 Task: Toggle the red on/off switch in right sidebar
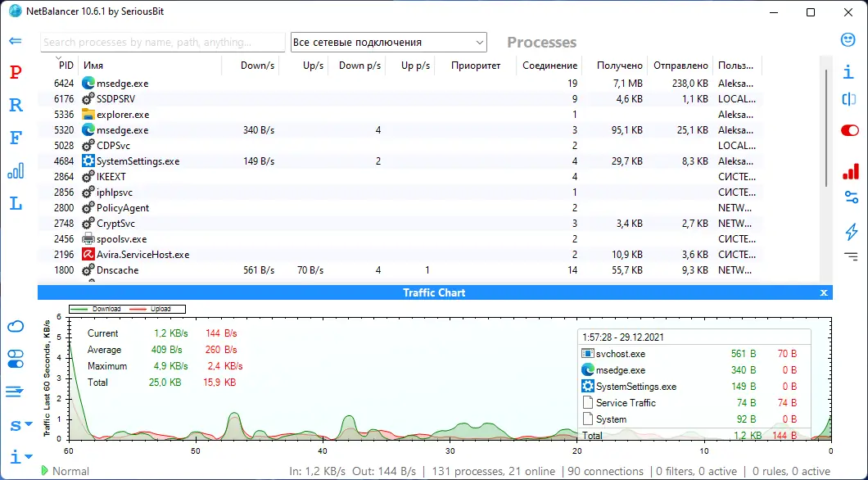click(850, 131)
